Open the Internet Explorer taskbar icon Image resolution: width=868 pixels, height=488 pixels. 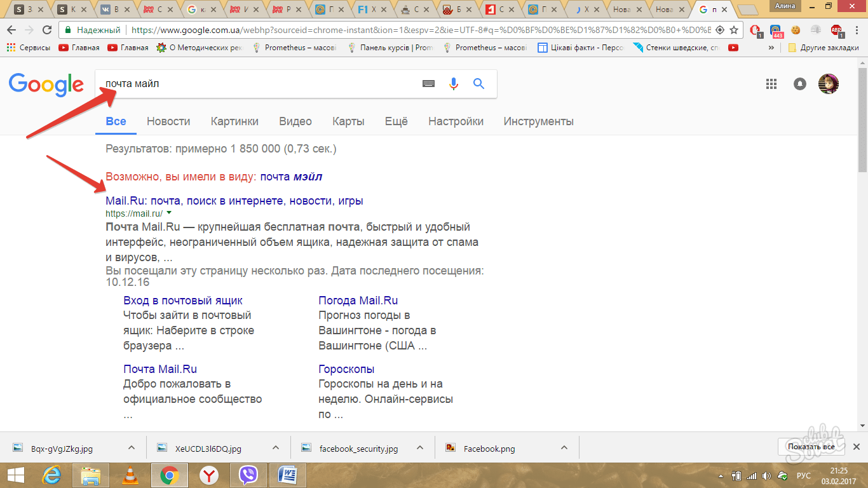(x=51, y=475)
